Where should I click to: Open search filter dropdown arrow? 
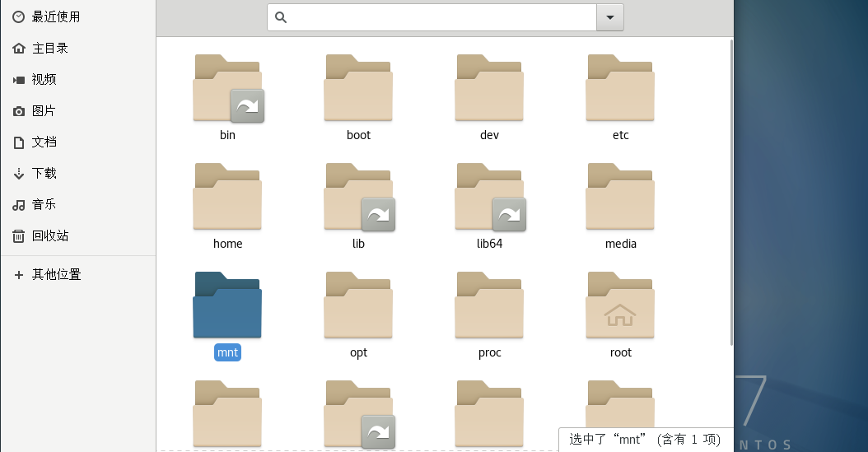610,17
